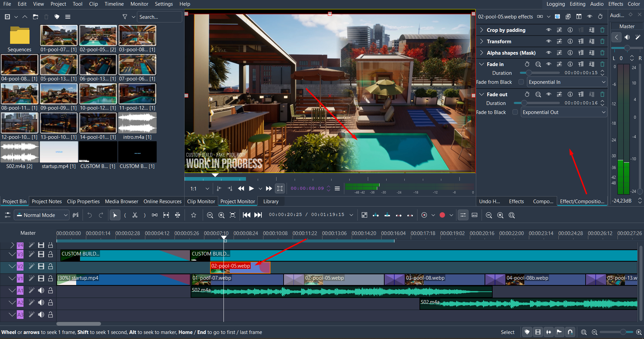Screen dimensions: 644x339
Task: Jump to previous snap point in timeline toolbar
Action: click(247, 215)
